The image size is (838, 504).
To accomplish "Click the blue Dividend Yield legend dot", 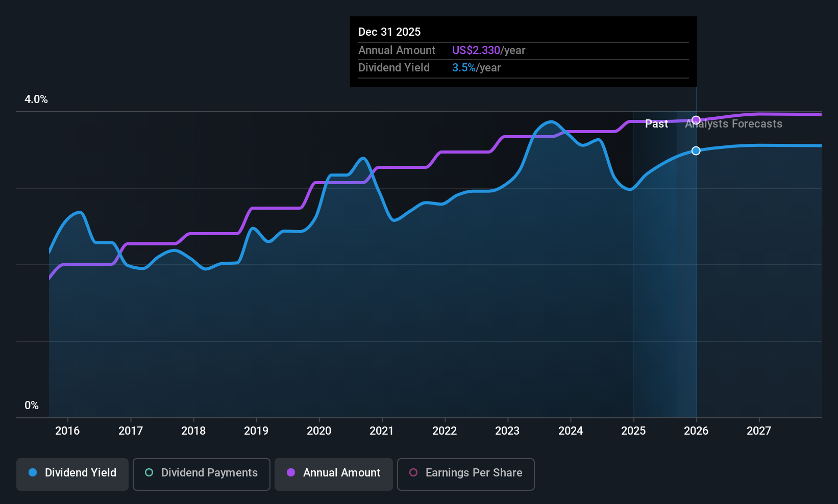I will [33, 473].
